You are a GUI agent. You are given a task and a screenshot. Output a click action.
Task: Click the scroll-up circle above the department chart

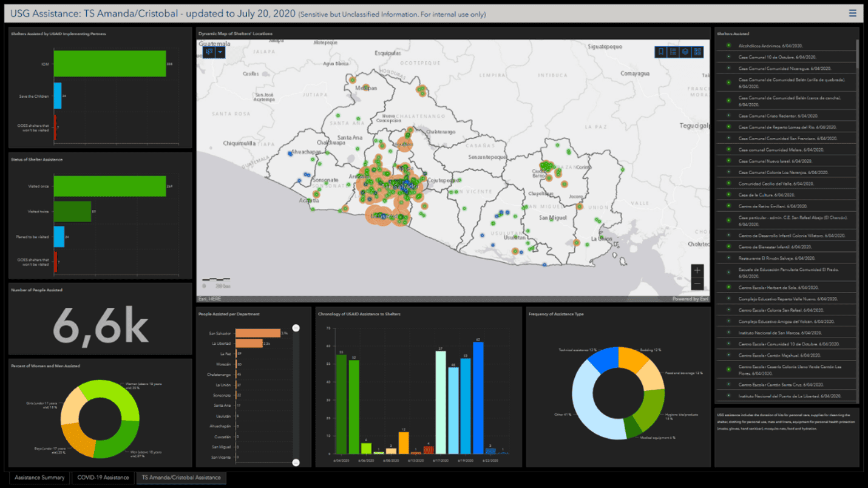[x=296, y=328]
